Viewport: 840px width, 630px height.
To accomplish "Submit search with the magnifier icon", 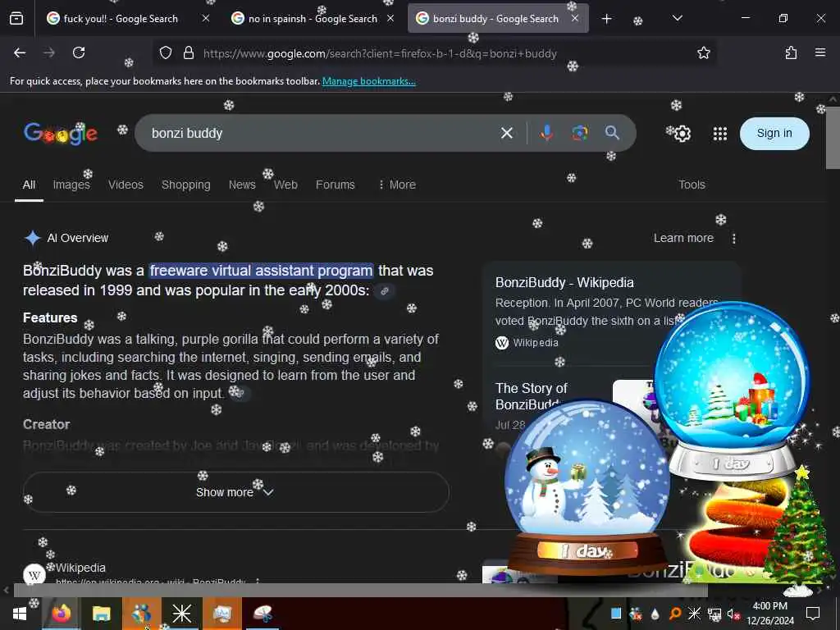I will (x=612, y=133).
